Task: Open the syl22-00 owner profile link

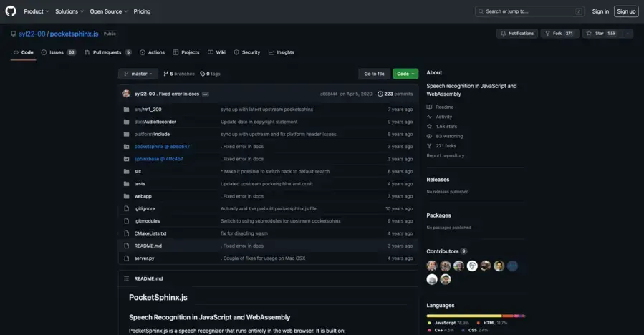Action: pyautogui.click(x=32, y=34)
